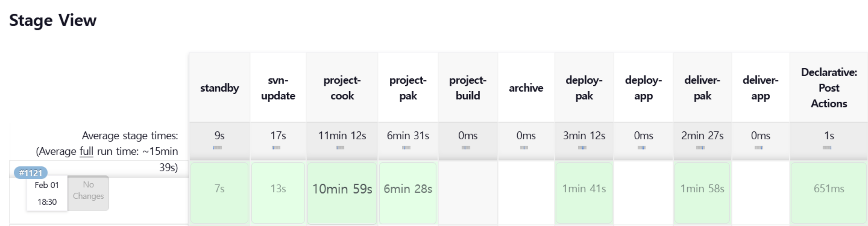Select the deploy-app column header
This screenshot has width=868, height=226.
643,88
